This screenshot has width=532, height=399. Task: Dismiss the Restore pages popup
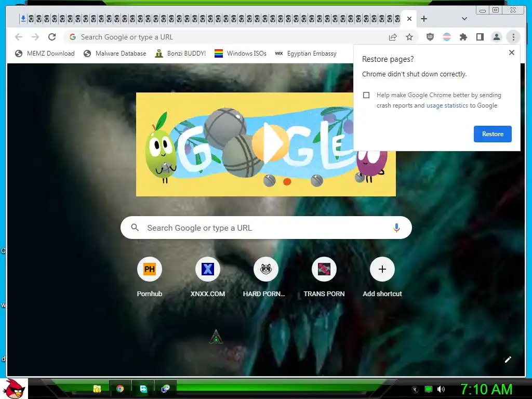(512, 52)
